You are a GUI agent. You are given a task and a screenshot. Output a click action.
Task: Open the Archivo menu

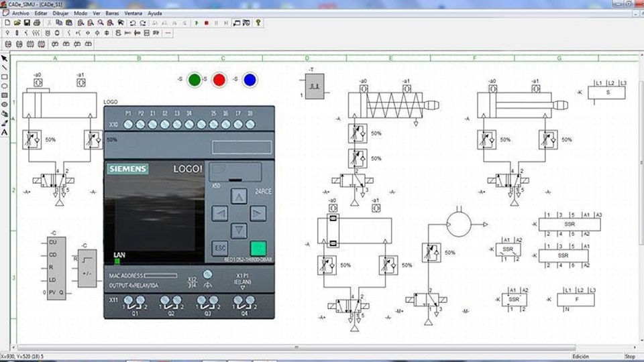pyautogui.click(x=21, y=13)
